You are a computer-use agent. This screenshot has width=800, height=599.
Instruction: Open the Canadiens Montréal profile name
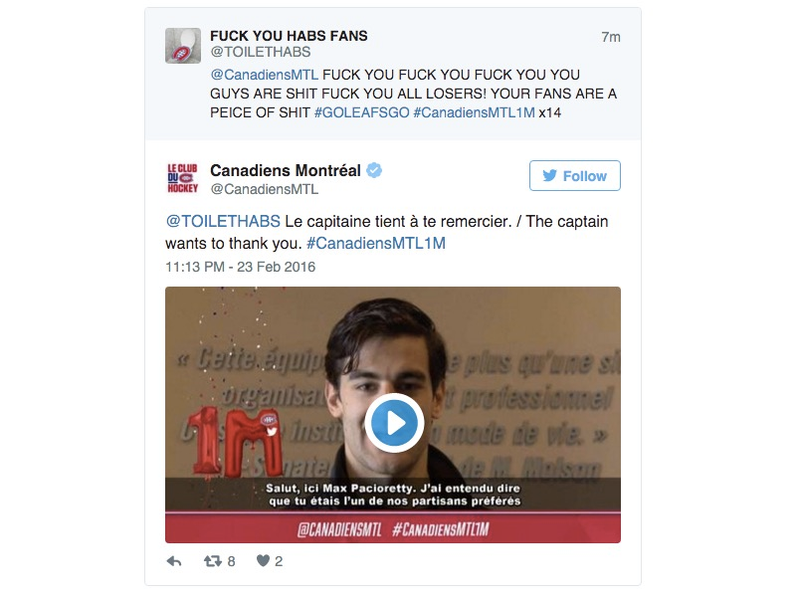pyautogui.click(x=285, y=170)
